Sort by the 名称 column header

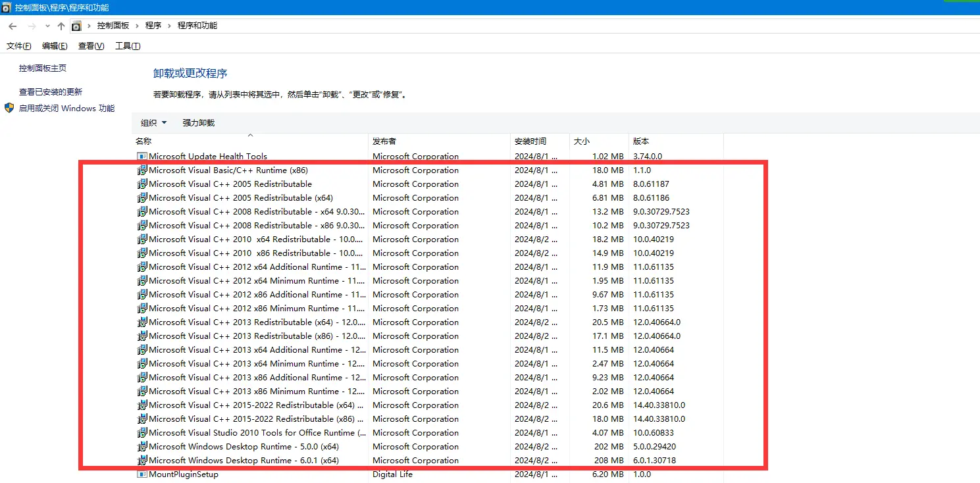pos(250,141)
